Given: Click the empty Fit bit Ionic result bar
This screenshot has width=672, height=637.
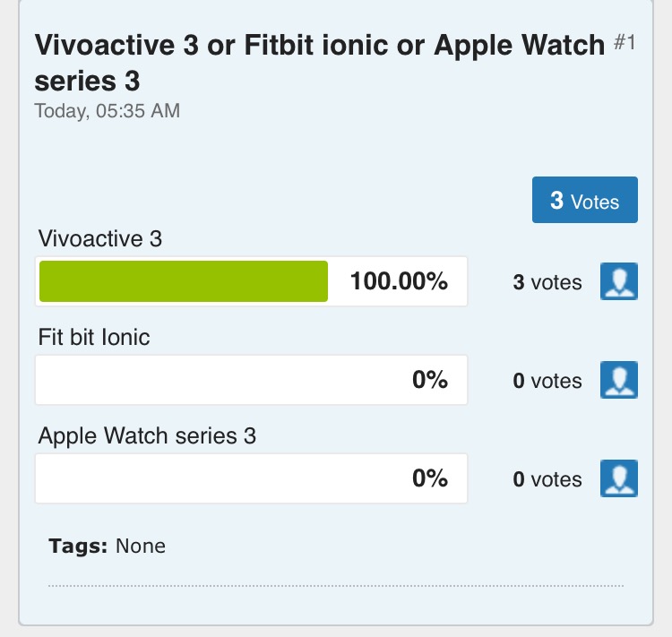Looking at the screenshot, I should 215,380.
